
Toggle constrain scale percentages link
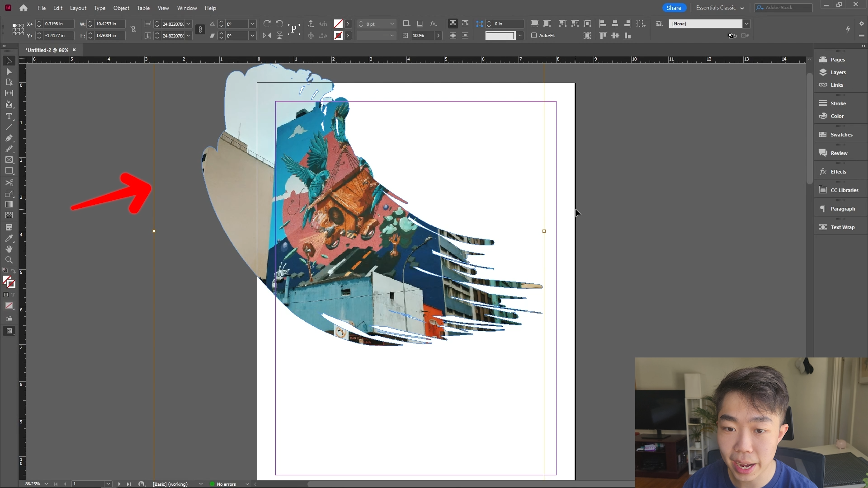click(200, 29)
